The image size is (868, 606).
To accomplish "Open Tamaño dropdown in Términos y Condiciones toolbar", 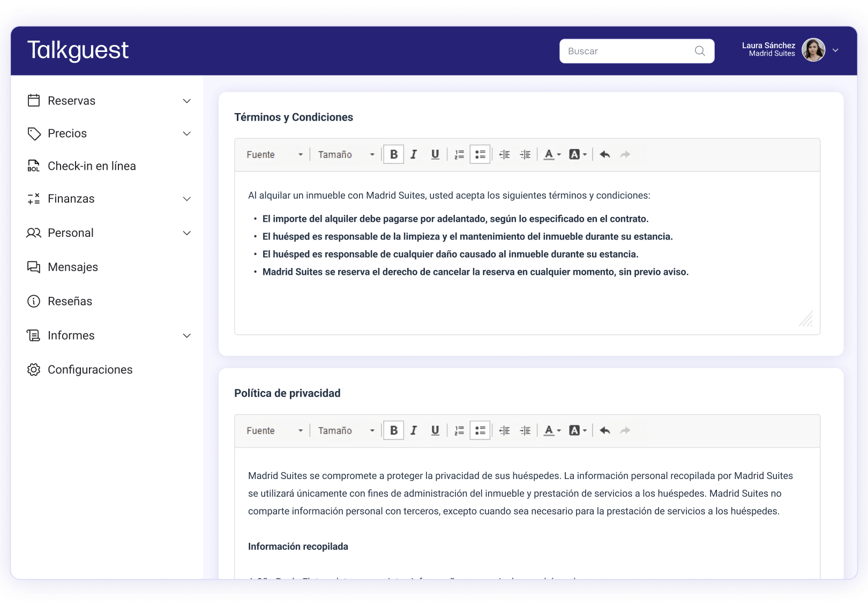I will [346, 154].
